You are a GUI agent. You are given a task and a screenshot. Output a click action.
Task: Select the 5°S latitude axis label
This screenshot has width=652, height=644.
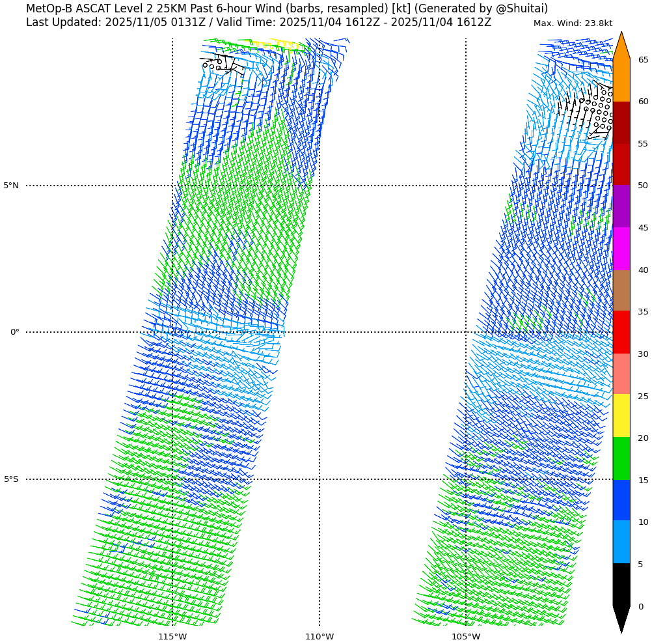[11, 479]
